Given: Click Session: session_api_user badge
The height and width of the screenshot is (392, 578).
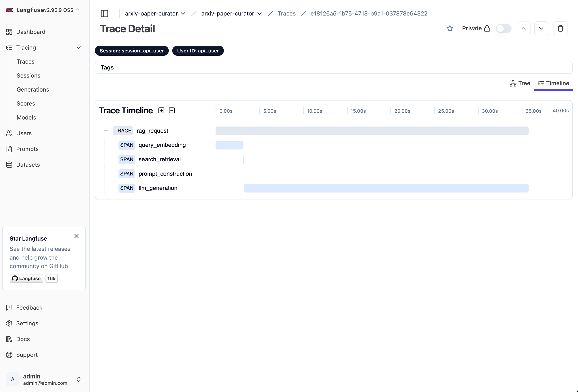Looking at the screenshot, I should point(132,51).
